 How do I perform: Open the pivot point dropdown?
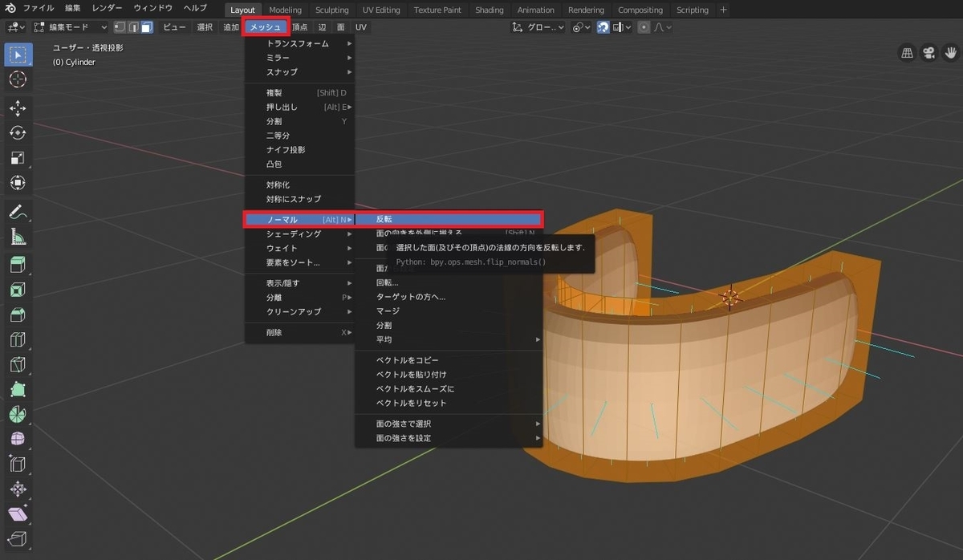pyautogui.click(x=581, y=27)
